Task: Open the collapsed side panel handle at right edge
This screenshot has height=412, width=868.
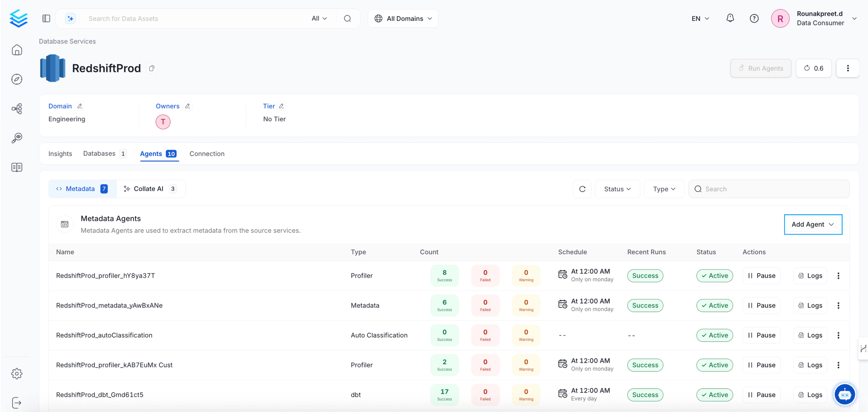Action: pos(863,348)
